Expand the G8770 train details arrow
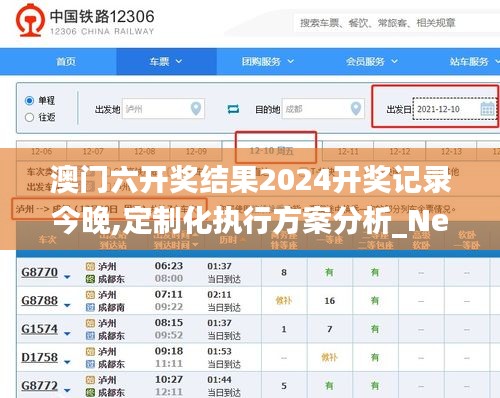Viewport: 500px width, 398px height. click(x=67, y=277)
